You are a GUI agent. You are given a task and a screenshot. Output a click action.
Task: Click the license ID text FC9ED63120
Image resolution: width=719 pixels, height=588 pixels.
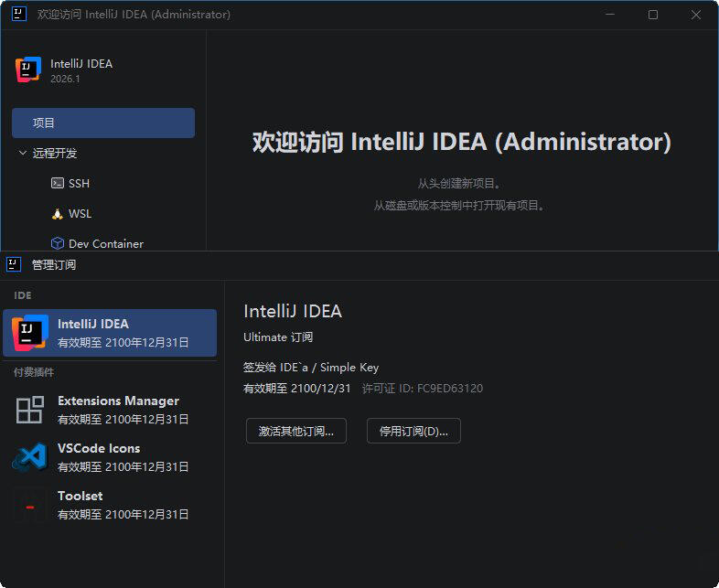[450, 389]
